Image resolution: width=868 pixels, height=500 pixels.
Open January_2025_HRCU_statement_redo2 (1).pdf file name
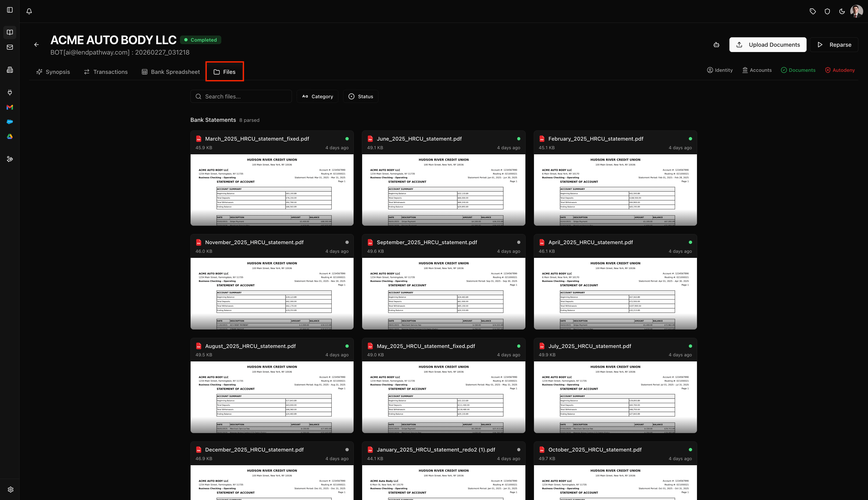pyautogui.click(x=436, y=449)
